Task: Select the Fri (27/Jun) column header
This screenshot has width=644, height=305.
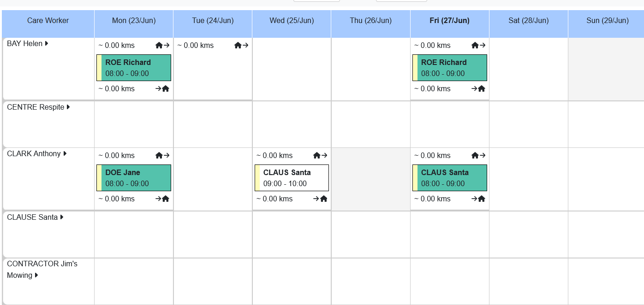Action: (449, 20)
